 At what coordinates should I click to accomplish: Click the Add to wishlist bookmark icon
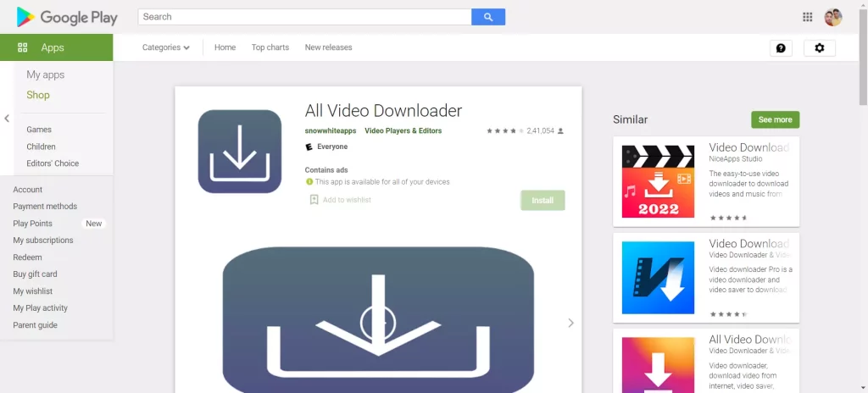pyautogui.click(x=314, y=200)
